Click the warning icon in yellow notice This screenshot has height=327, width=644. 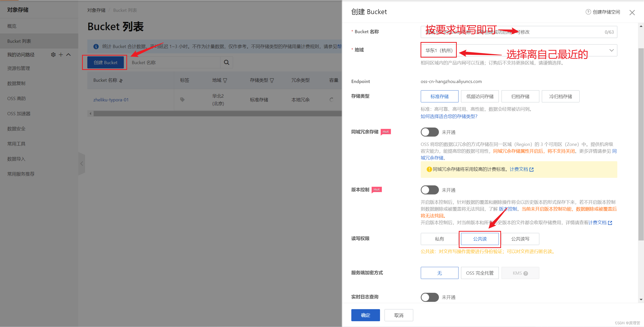429,169
